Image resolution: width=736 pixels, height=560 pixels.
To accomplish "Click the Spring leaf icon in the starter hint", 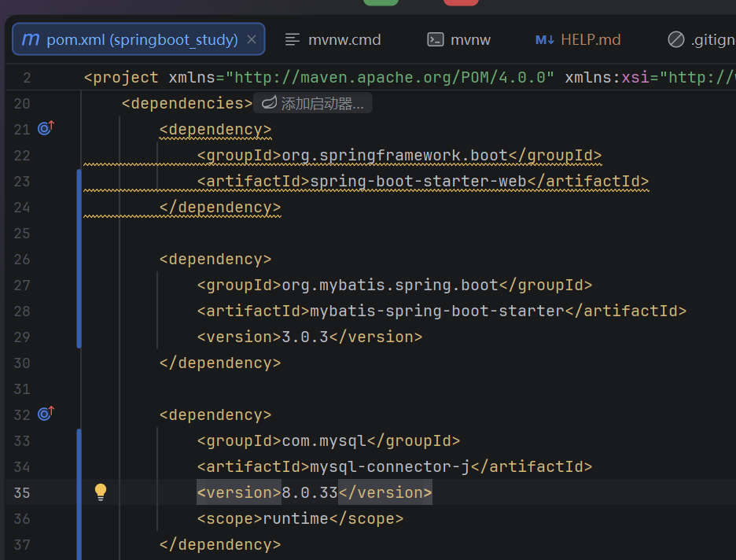I will (269, 103).
